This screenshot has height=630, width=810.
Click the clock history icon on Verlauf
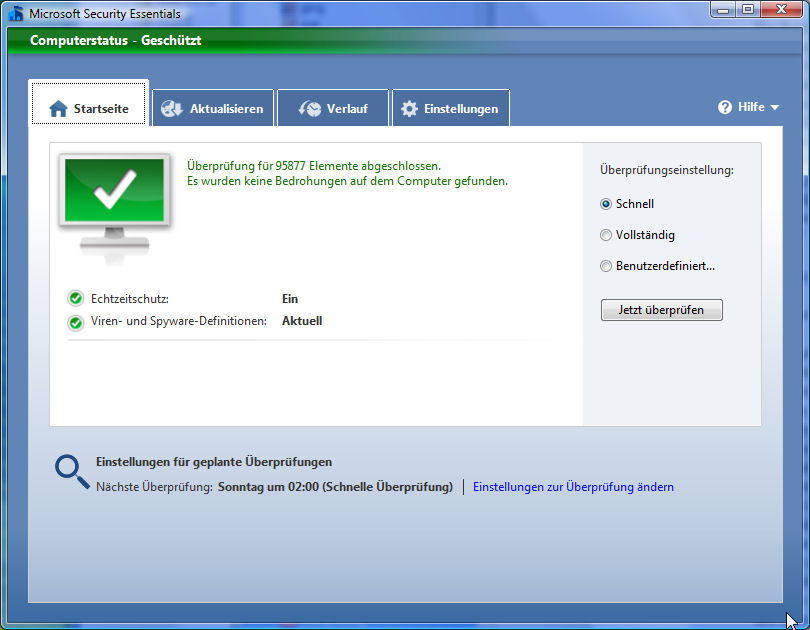310,108
